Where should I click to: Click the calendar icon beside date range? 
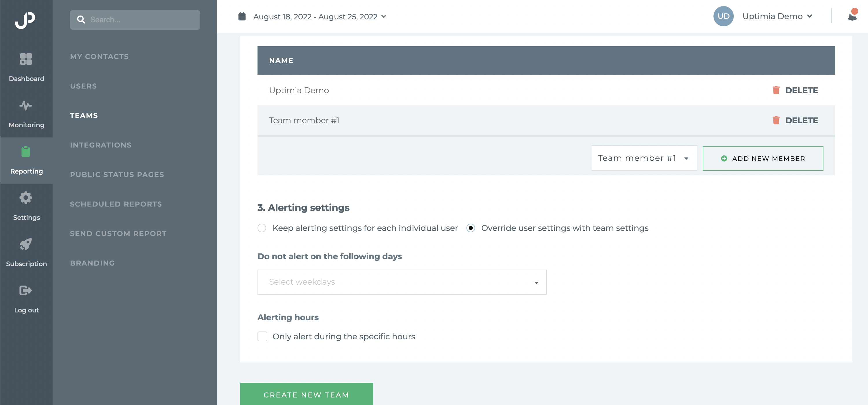pyautogui.click(x=242, y=16)
